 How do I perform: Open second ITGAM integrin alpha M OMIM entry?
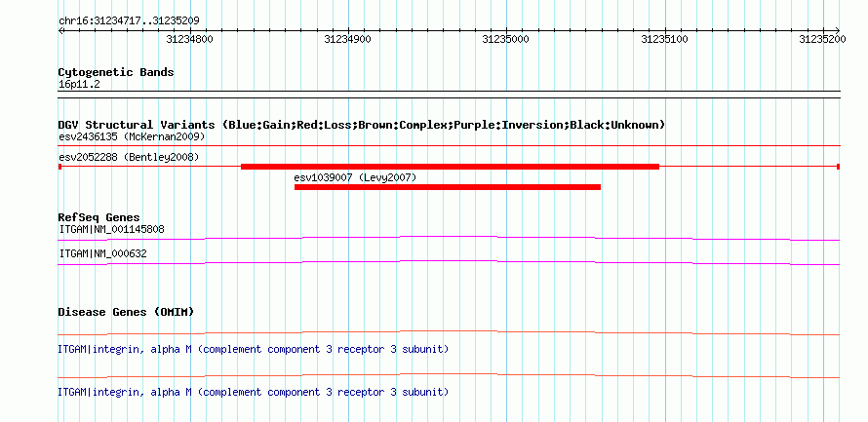coord(253,392)
